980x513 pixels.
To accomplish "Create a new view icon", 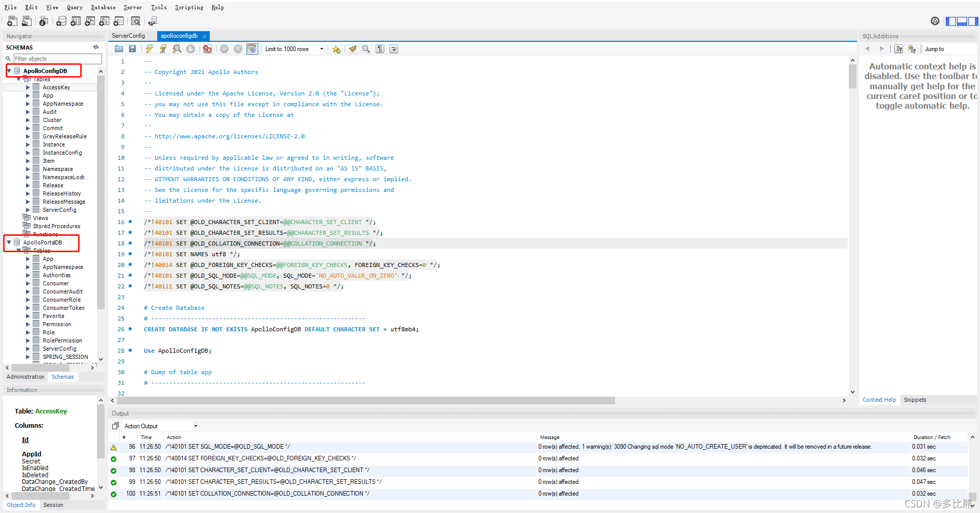I will (x=90, y=21).
